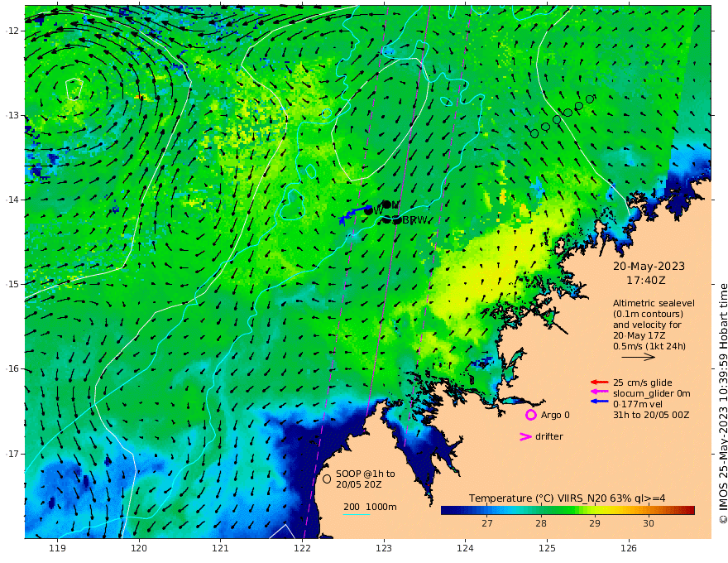Click the '31h to 20/05 00Z' text
The width and height of the screenshot is (728, 563).
pyautogui.click(x=651, y=415)
